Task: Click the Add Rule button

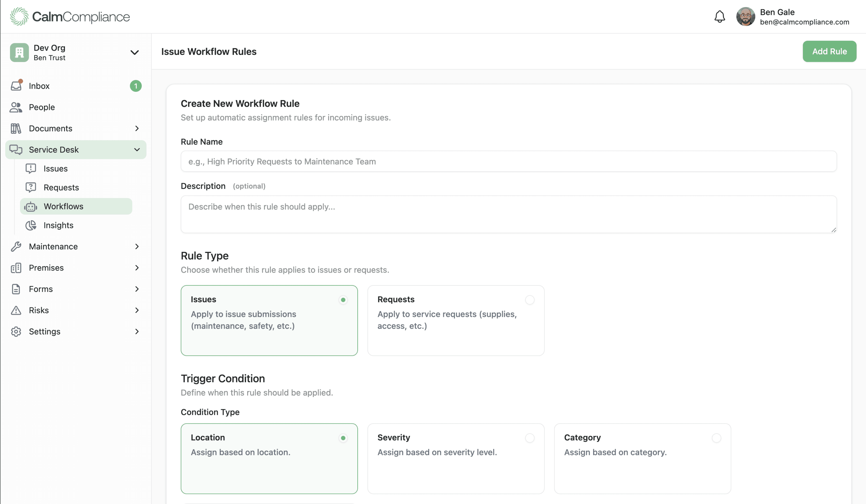Action: point(829,52)
